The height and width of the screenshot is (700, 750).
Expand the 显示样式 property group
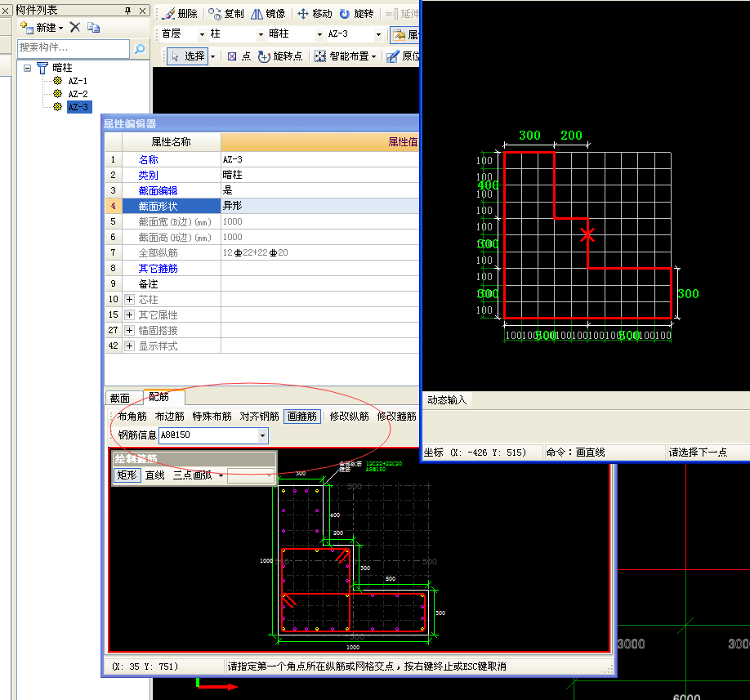[129, 346]
